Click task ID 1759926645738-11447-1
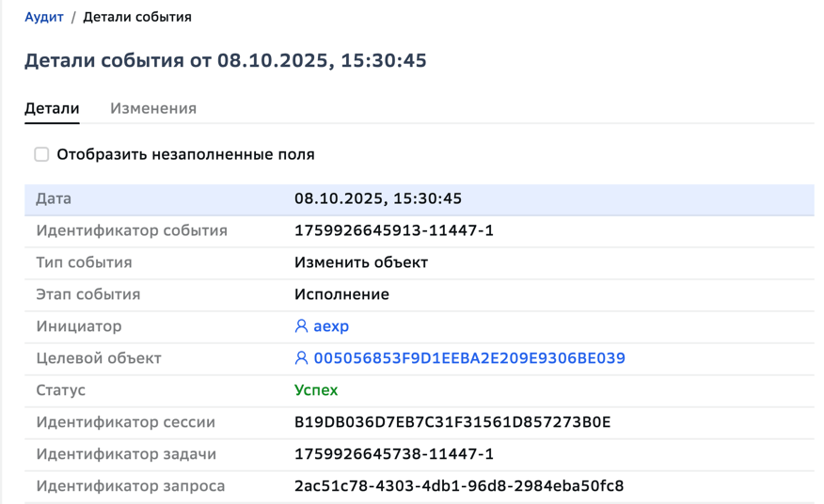824x504 pixels. tap(394, 454)
